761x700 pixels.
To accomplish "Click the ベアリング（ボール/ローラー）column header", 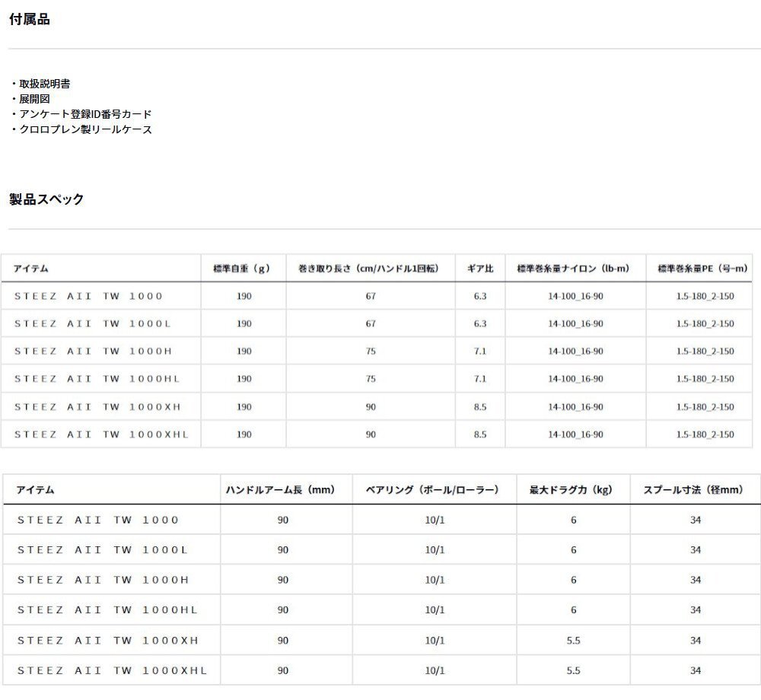I will (434, 489).
